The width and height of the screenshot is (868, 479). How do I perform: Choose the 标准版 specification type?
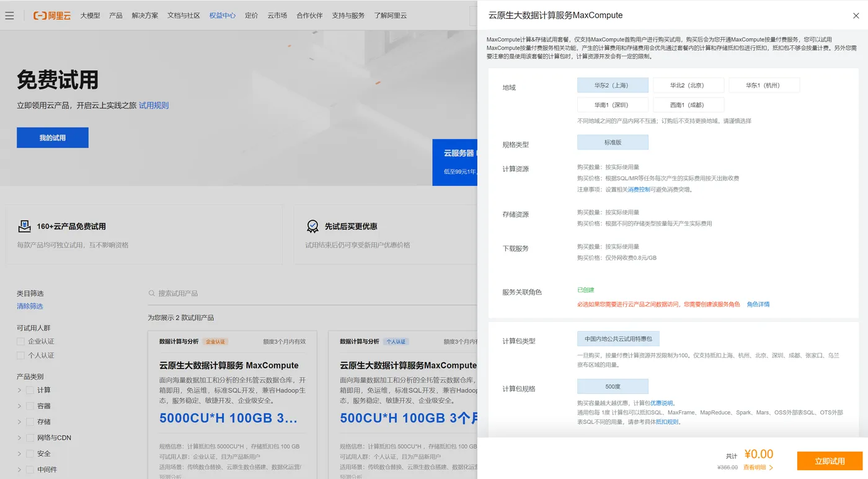tap(613, 142)
